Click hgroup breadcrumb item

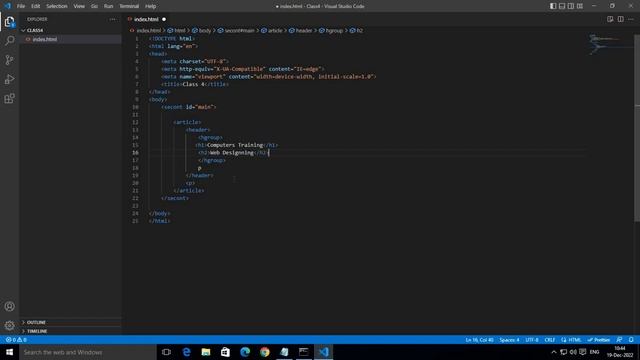pos(331,30)
